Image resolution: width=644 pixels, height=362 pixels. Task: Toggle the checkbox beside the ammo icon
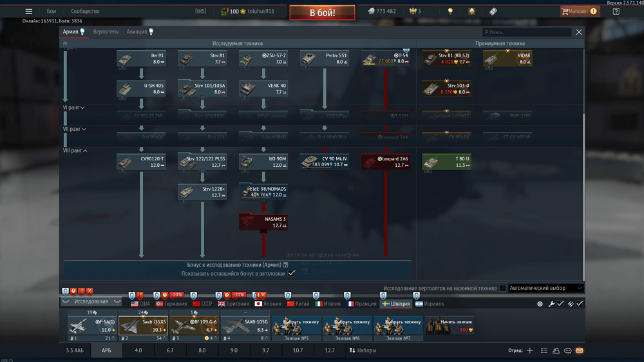tap(580, 303)
